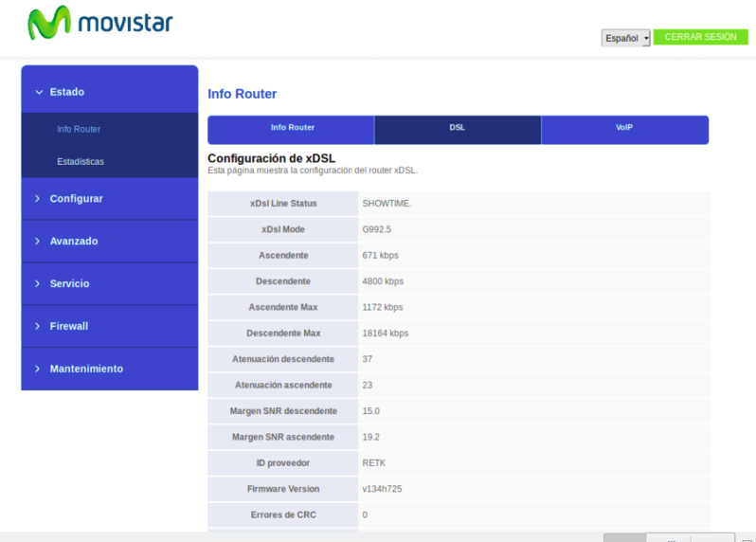This screenshot has height=542, width=756.
Task: Expand the Avanzado chevron arrow
Action: (x=38, y=242)
